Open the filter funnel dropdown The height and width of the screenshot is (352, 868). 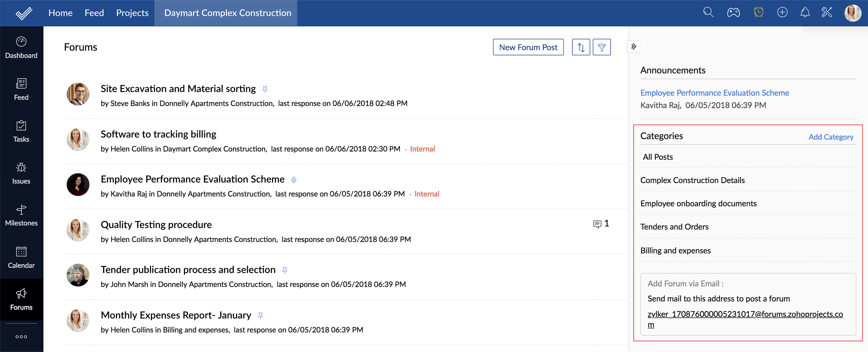coord(602,47)
